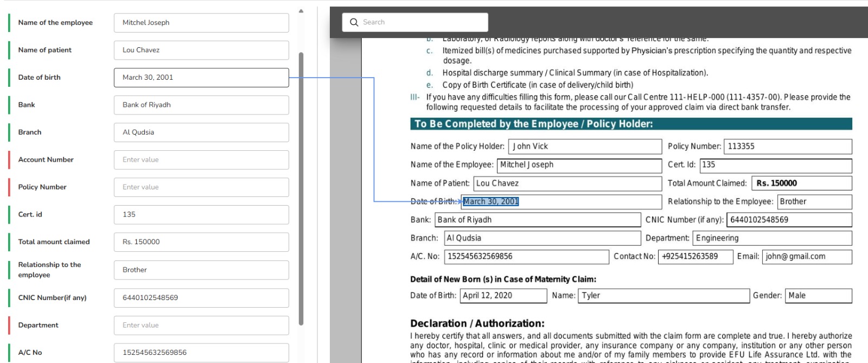Viewport: 868px width, 363px height.
Task: Edit Relationship to the employee field
Action: (201, 270)
